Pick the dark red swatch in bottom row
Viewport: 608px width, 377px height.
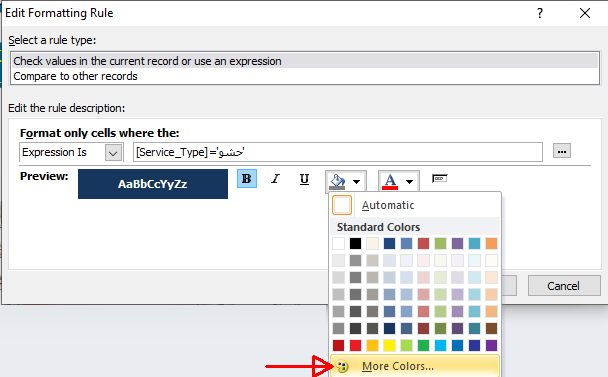[339, 345]
